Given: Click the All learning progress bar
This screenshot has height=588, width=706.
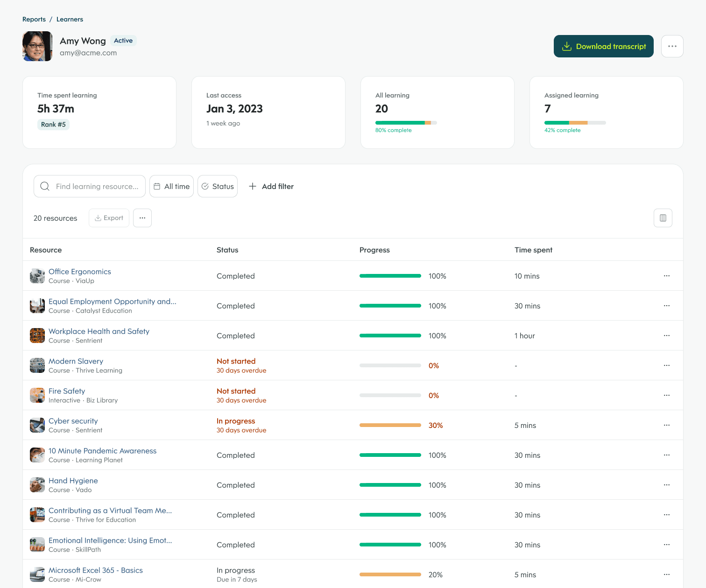Looking at the screenshot, I should point(406,123).
